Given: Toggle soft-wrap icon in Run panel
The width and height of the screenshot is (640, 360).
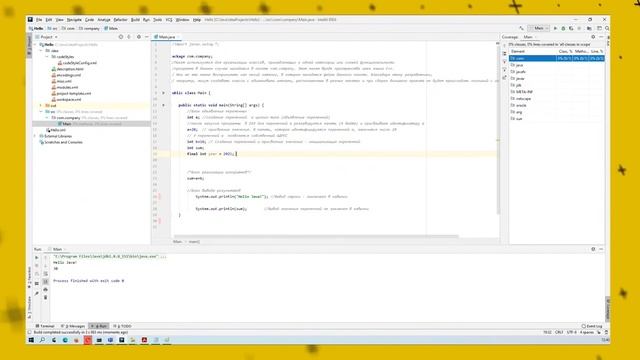Looking at the screenshot, I should (x=45, y=274).
